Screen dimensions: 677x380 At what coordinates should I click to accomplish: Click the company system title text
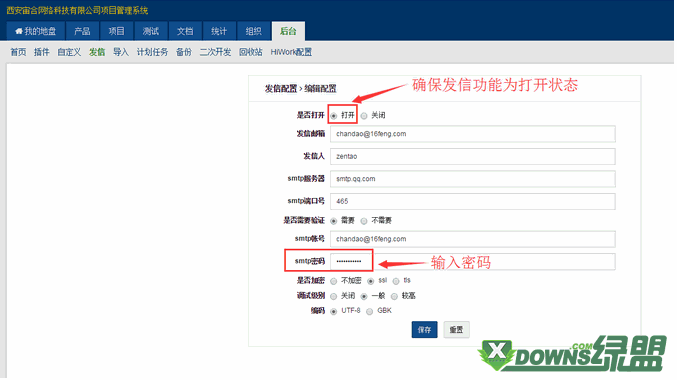click(x=77, y=10)
